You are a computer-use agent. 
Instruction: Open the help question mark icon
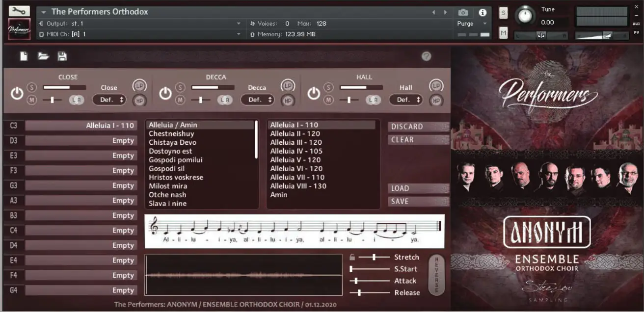pos(427,56)
